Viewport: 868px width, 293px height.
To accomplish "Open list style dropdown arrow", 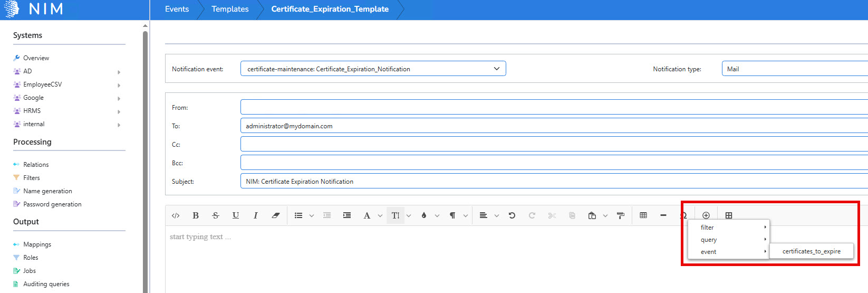I will click(312, 215).
